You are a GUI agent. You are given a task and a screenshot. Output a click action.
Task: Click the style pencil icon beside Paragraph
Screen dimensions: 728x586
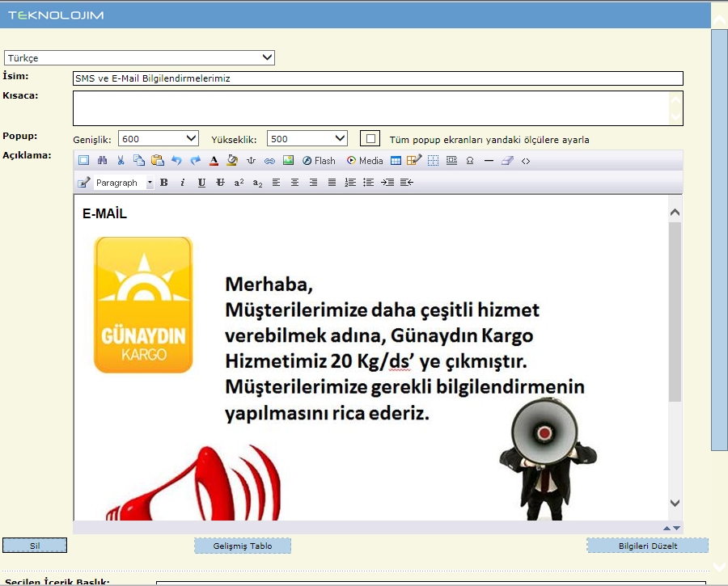click(83, 183)
